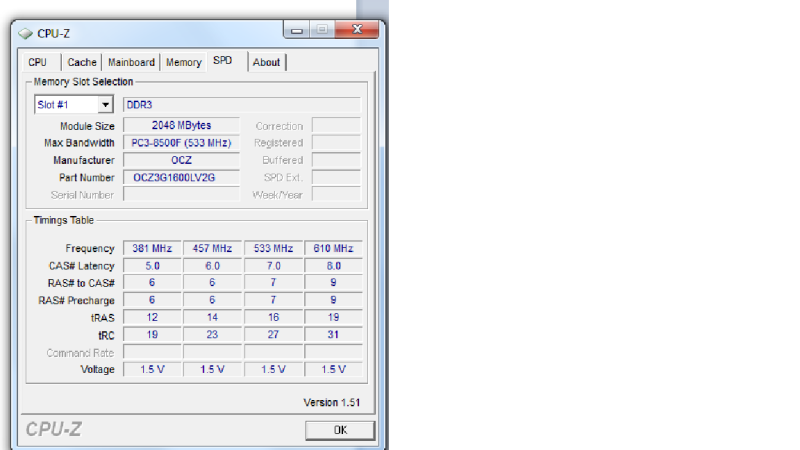Viewport: 800px width, 450px height.
Task: Click CAS# Latency value 6.0
Action: click(x=212, y=266)
